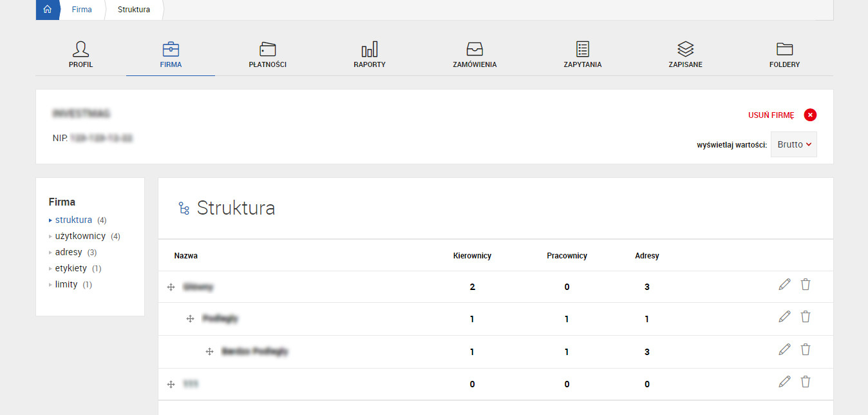Screen dimensions: 868x415
Task: Delete the last structure row with trash icon
Action: click(806, 381)
